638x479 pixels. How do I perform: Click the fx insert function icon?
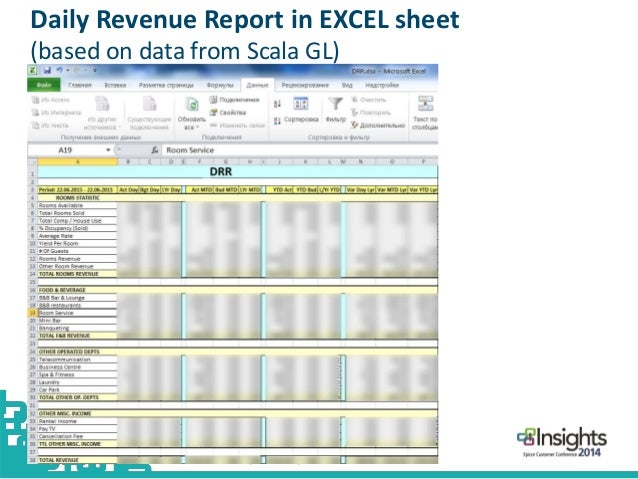[x=155, y=150]
